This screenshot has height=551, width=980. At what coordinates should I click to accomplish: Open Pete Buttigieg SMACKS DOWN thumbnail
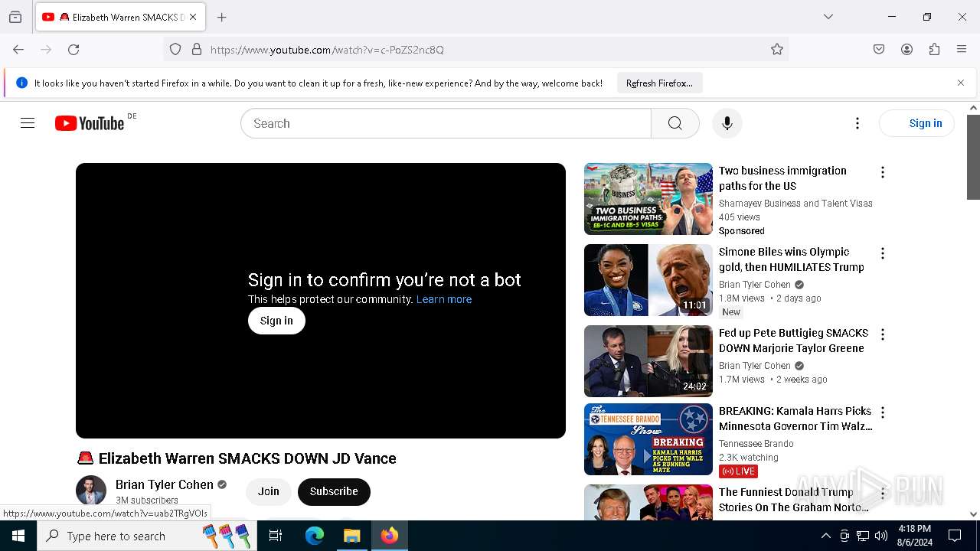click(648, 361)
